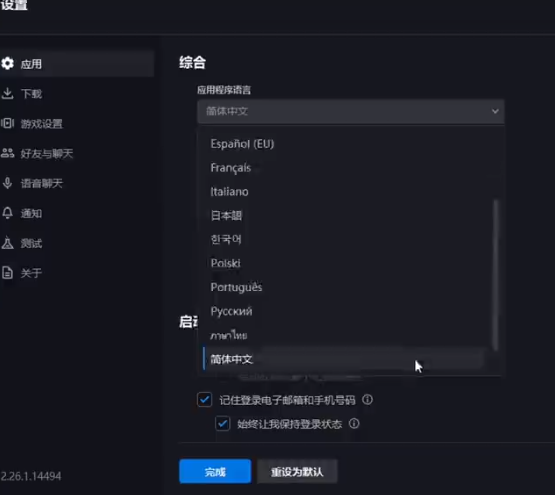Uncheck 始终让我保持登录状态 checkbox
The image size is (555, 495).
(223, 423)
